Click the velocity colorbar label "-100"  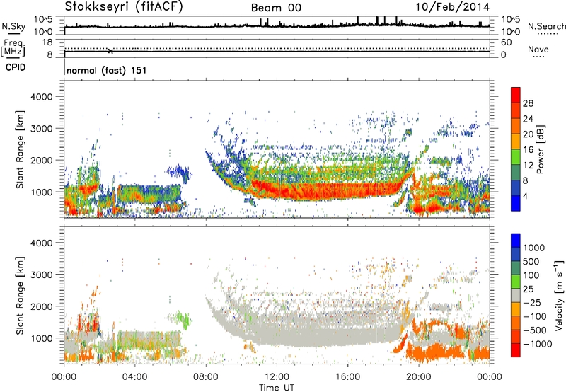pyautogui.click(x=535, y=316)
